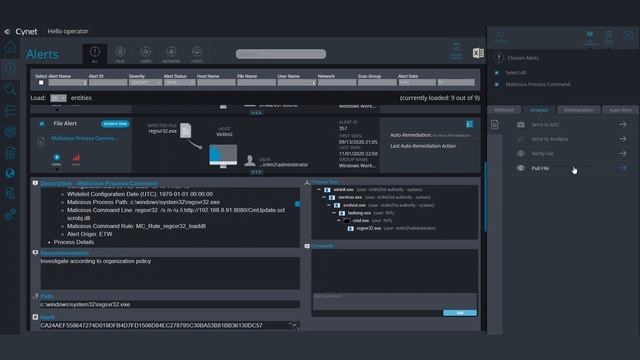Select taskeng.exe in the process tree
This screenshot has width=640, height=360.
359,213
